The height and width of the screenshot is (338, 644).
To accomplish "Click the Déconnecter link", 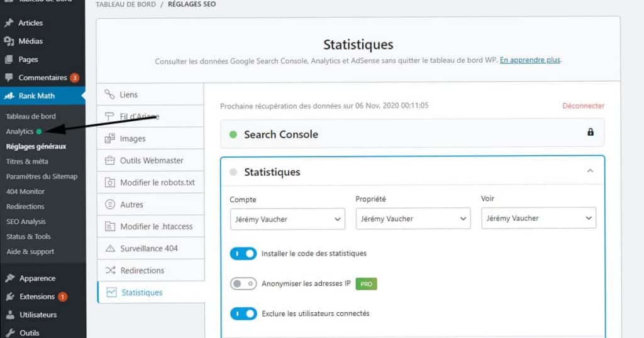I will (583, 106).
